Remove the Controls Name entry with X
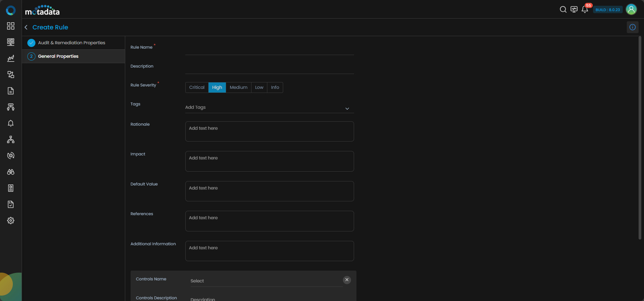The height and width of the screenshot is (301, 644). pyautogui.click(x=347, y=280)
